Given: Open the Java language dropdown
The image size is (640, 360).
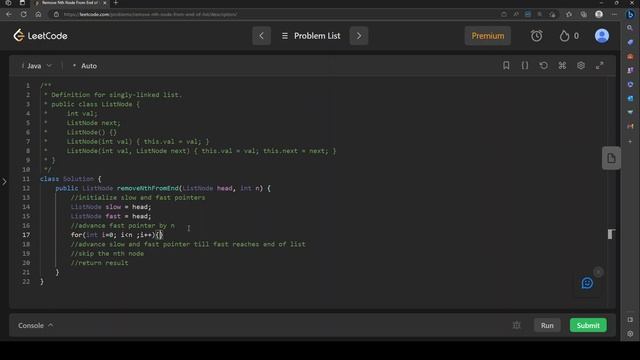Looking at the screenshot, I should 37,66.
